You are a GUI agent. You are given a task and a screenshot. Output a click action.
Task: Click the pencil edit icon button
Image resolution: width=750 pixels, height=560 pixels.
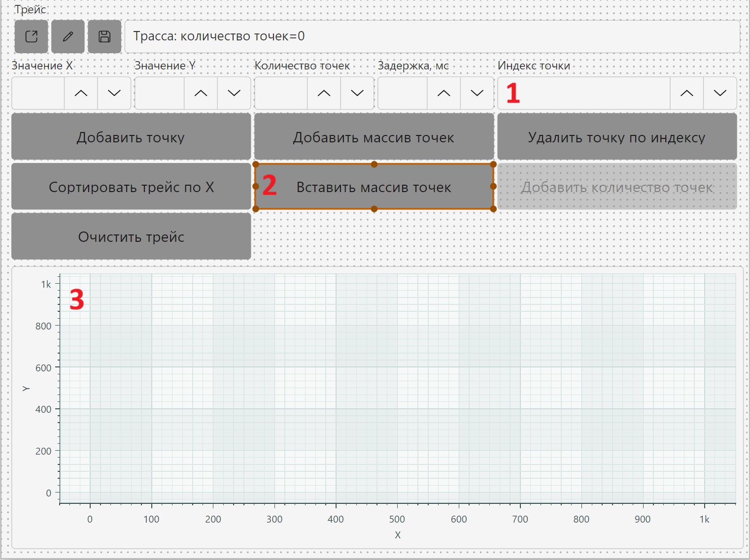click(68, 36)
